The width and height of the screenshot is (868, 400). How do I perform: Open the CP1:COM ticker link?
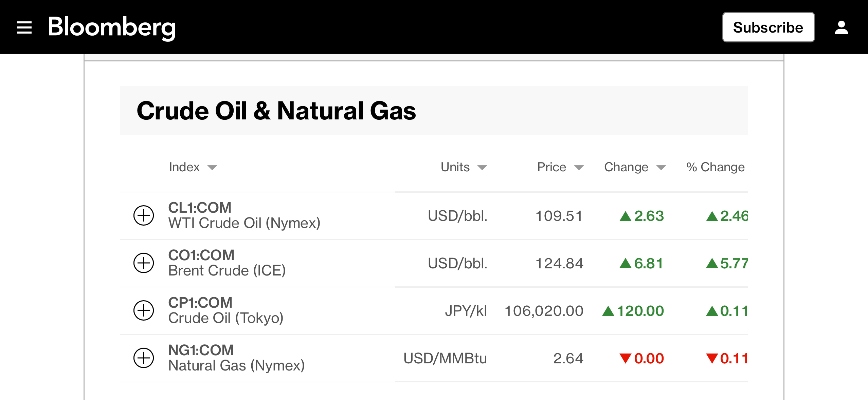200,303
